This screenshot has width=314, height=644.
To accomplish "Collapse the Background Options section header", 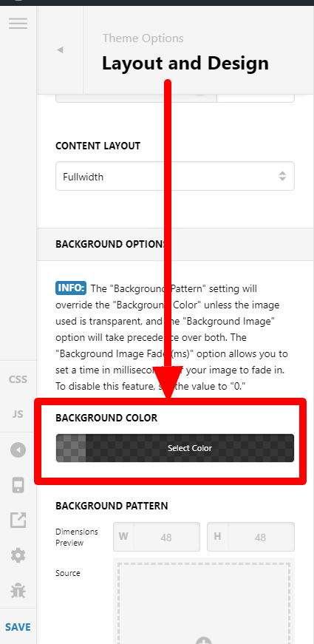I will 175,244.
